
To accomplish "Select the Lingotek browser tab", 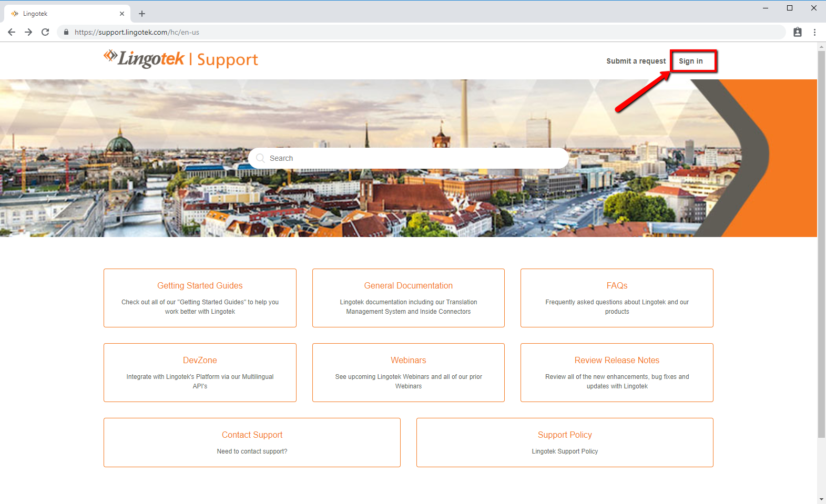I will 67,14.
